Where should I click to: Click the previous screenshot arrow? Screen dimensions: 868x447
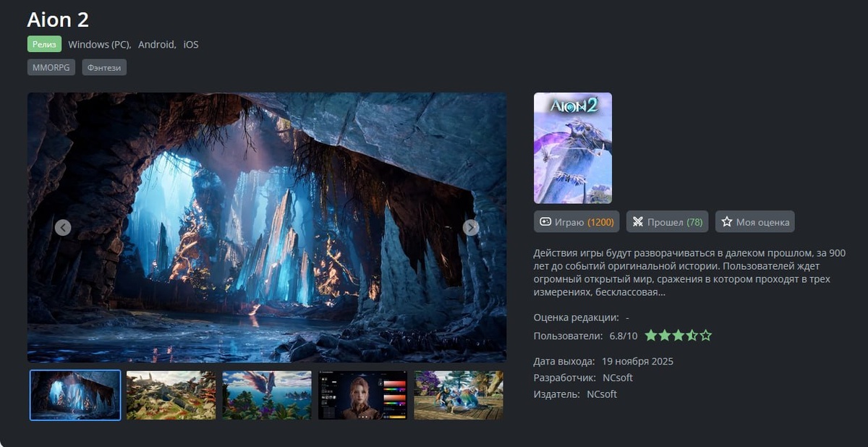coord(63,228)
